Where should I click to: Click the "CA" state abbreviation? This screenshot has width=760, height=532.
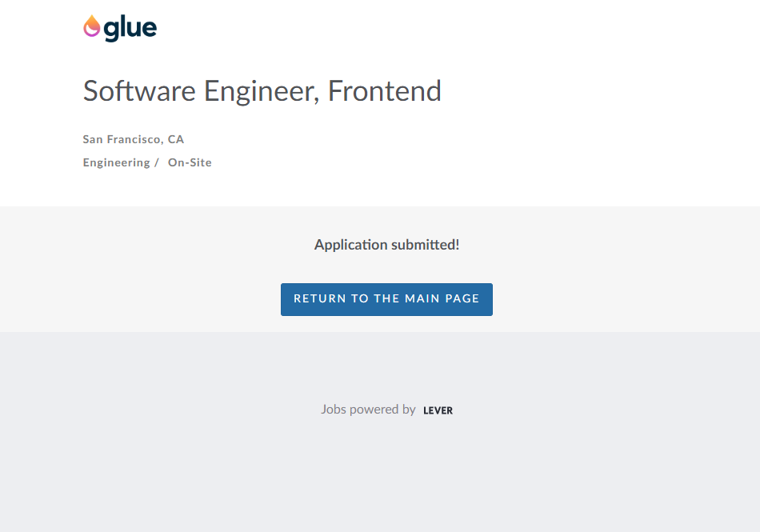(176, 139)
